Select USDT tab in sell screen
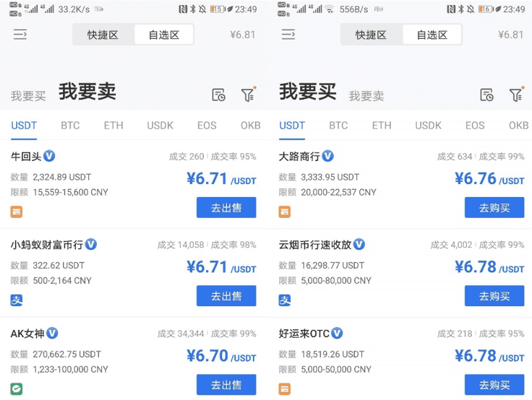This screenshot has width=532, height=400. tap(24, 126)
